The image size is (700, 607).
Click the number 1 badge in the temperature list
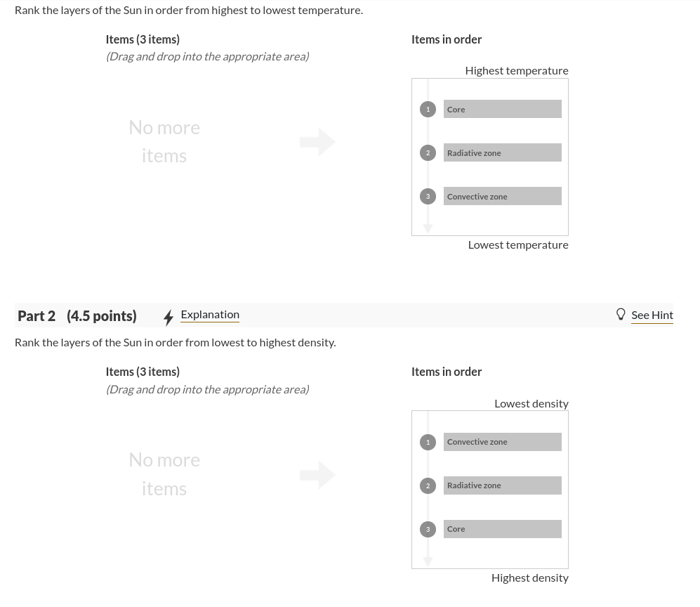tap(428, 109)
